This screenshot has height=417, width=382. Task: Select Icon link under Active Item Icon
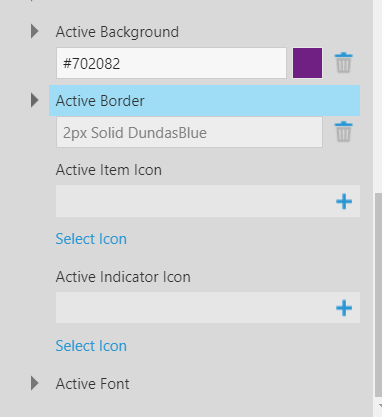91,239
